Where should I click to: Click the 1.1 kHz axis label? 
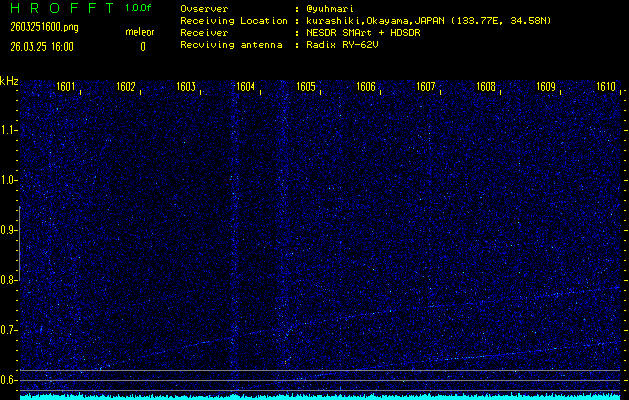(x=9, y=130)
